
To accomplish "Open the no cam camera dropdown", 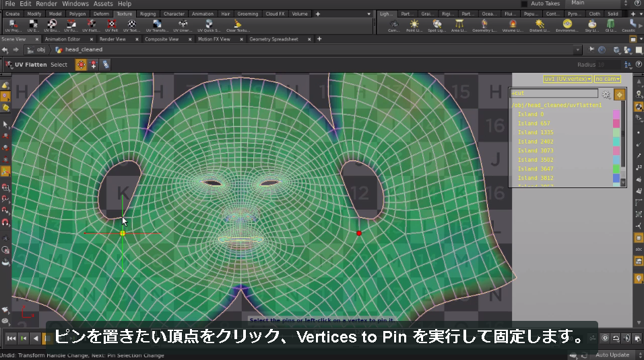I will pyautogui.click(x=608, y=79).
